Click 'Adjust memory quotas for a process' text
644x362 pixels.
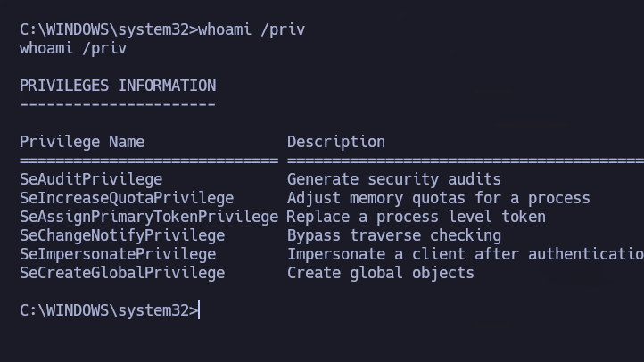pos(439,198)
